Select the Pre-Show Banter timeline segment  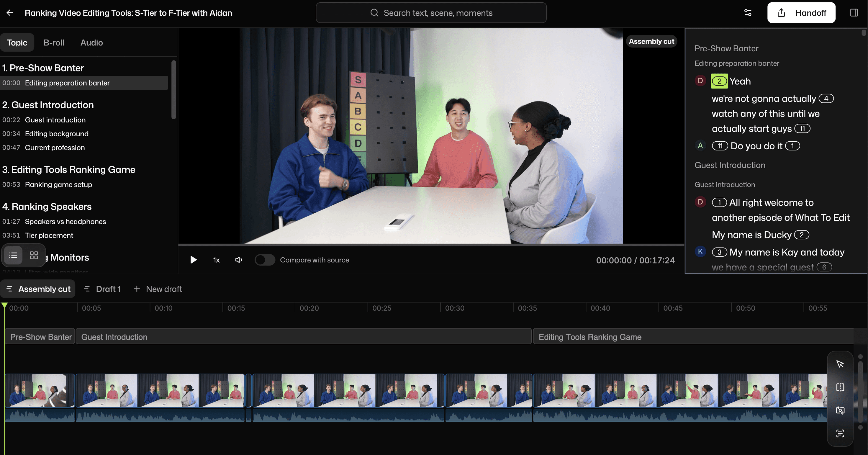tap(40, 337)
